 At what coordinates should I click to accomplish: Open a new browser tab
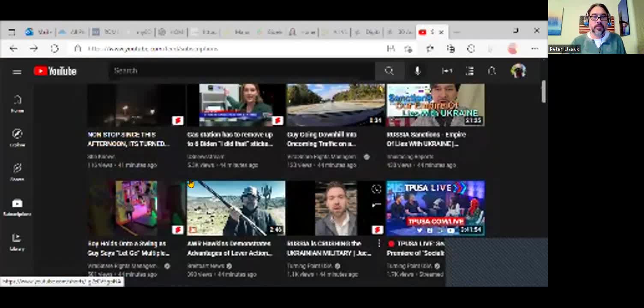pos(456,32)
